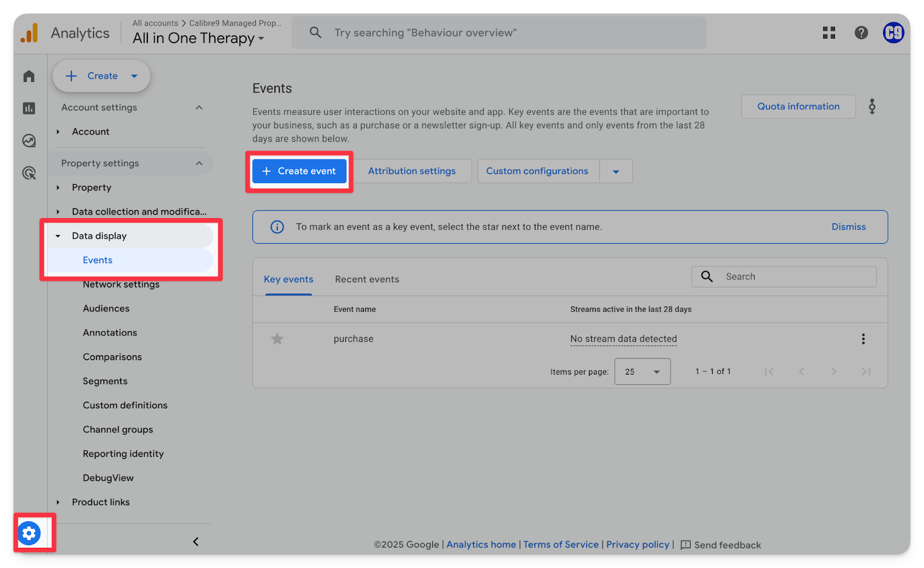Open the Items per page dropdown
This screenshot has height=568, width=924.
point(642,372)
